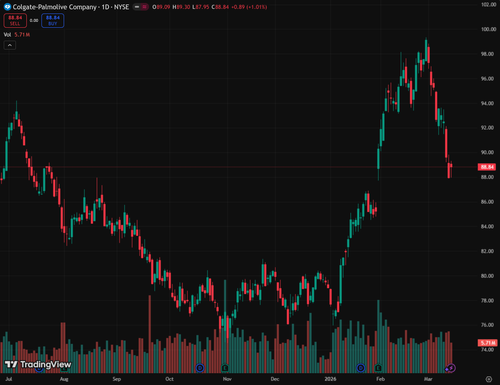Click the 102.00 price axis label
500x385 pixels.
click(489, 4)
